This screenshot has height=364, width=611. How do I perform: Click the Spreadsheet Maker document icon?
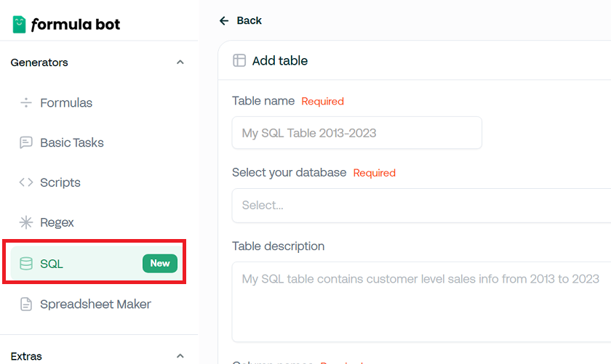click(26, 304)
